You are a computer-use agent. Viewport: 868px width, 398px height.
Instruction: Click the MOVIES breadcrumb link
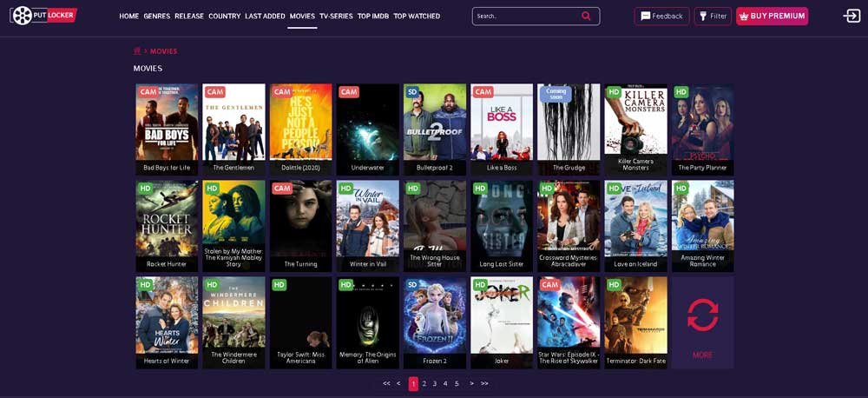(164, 51)
